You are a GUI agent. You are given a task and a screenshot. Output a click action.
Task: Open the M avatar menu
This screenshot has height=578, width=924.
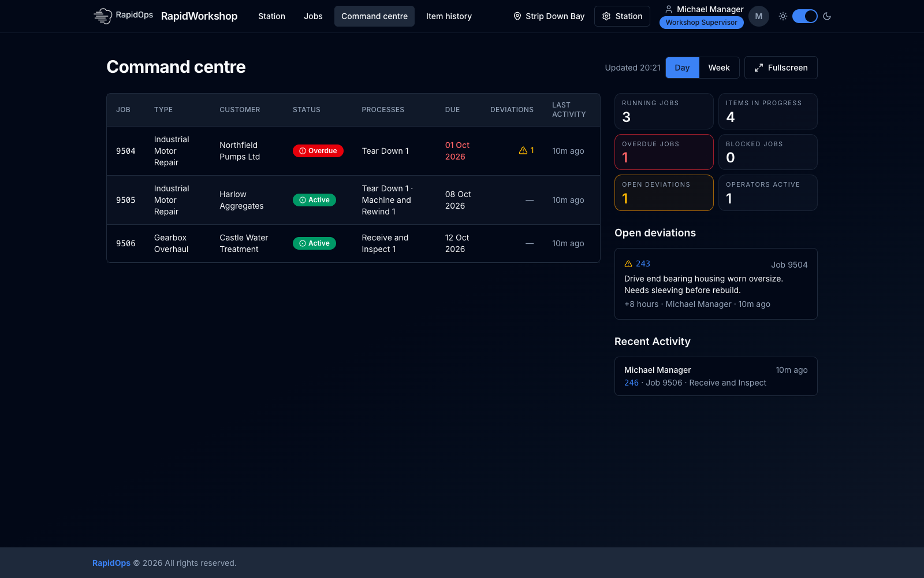[759, 16]
